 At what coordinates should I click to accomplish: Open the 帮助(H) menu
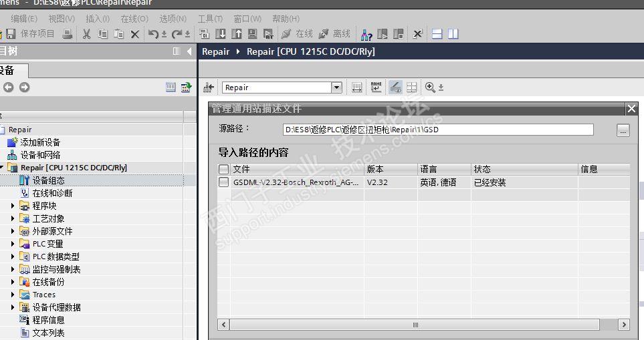click(286, 19)
